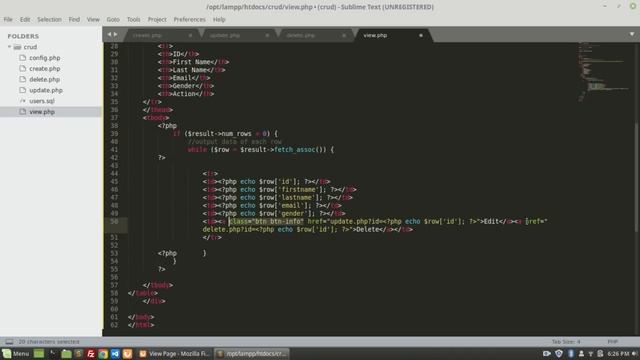The width and height of the screenshot is (640, 360).
Task: Click the show desktop icon in taskbar
Action: coord(39,353)
